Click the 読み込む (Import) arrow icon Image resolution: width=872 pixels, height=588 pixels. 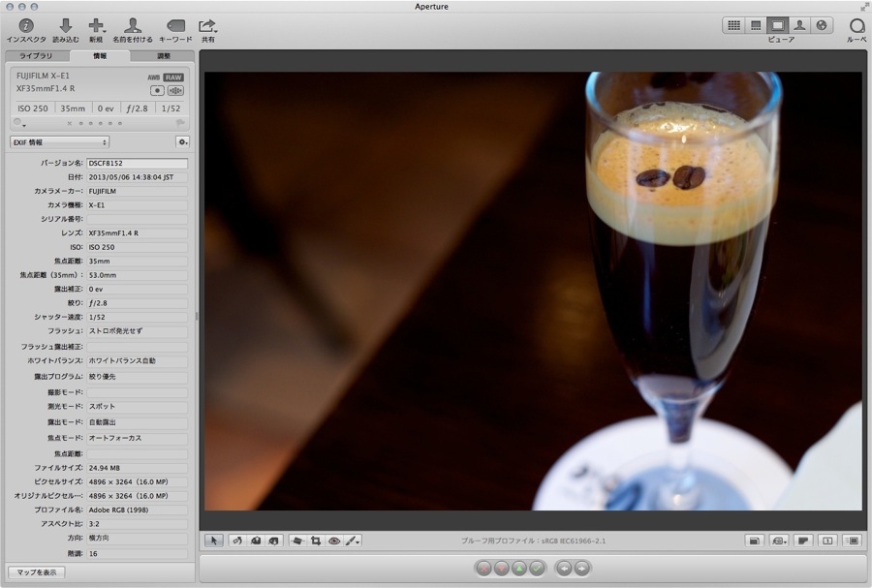click(x=66, y=26)
